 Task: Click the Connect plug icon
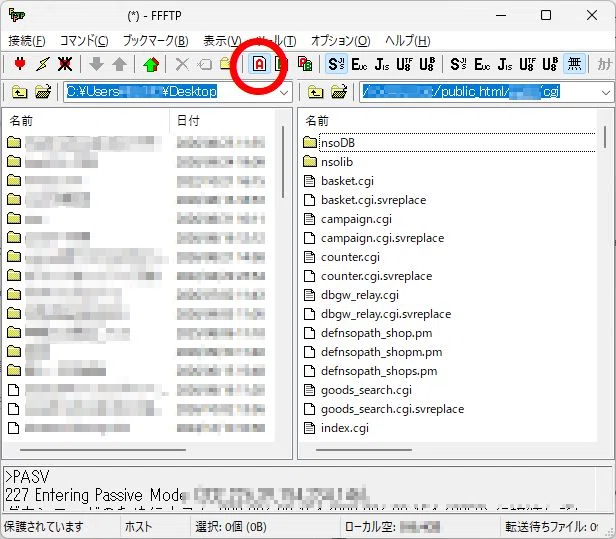[x=20, y=64]
